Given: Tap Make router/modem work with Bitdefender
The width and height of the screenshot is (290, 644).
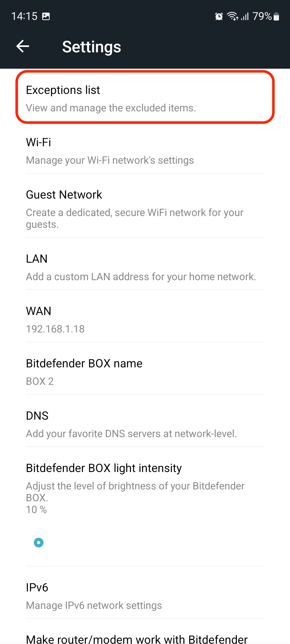Looking at the screenshot, I should 137,639.
